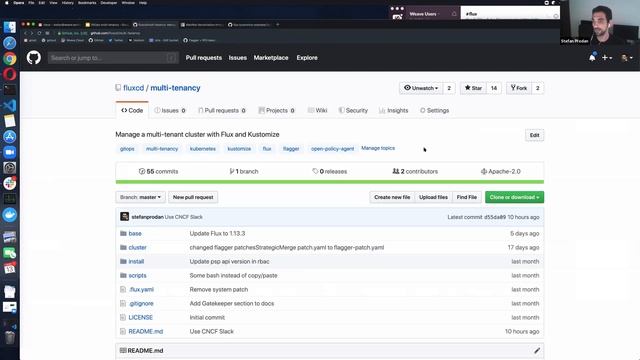This screenshot has height=360, width=640.
Task: Open Pull requests in the top navigation
Action: point(204,58)
